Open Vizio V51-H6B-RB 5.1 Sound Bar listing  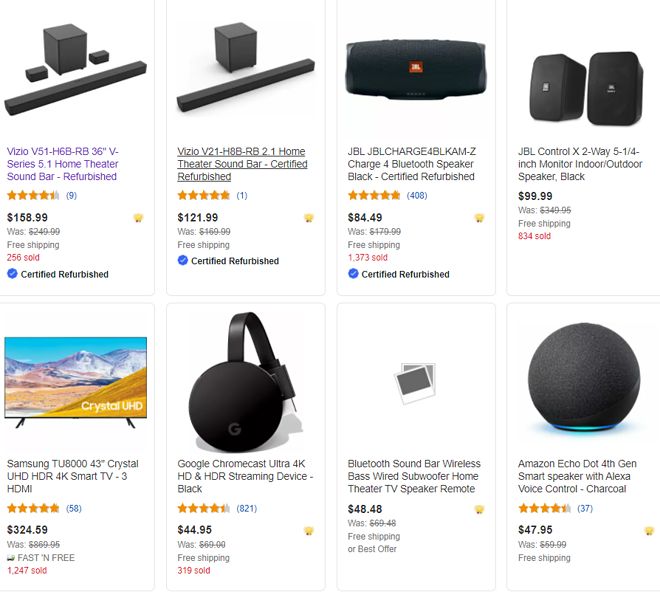[x=63, y=164]
